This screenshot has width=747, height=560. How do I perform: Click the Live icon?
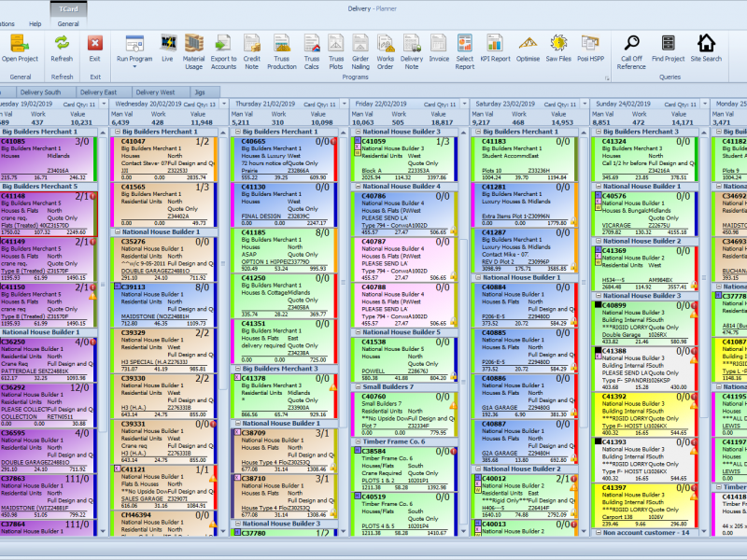[168, 43]
